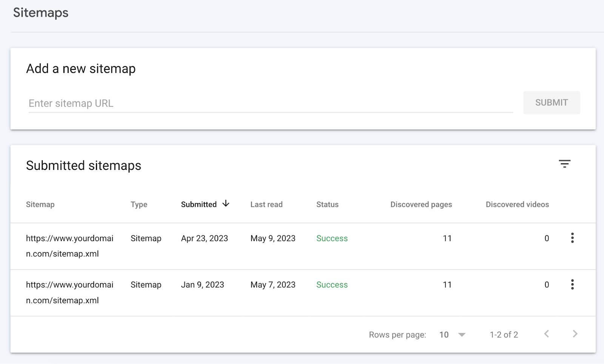
Task: Click the 1-2 of 2 pagination text
Action: [x=504, y=335]
